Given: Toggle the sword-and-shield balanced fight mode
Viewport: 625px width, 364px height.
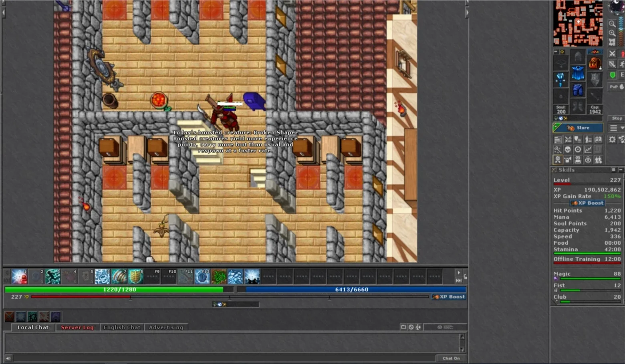Looking at the screenshot, I should 612,64.
